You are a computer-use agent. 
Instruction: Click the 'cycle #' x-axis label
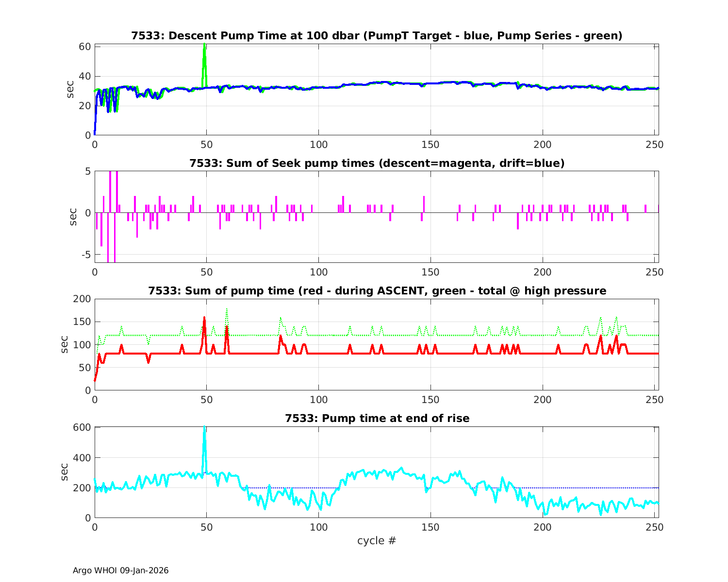point(376,540)
